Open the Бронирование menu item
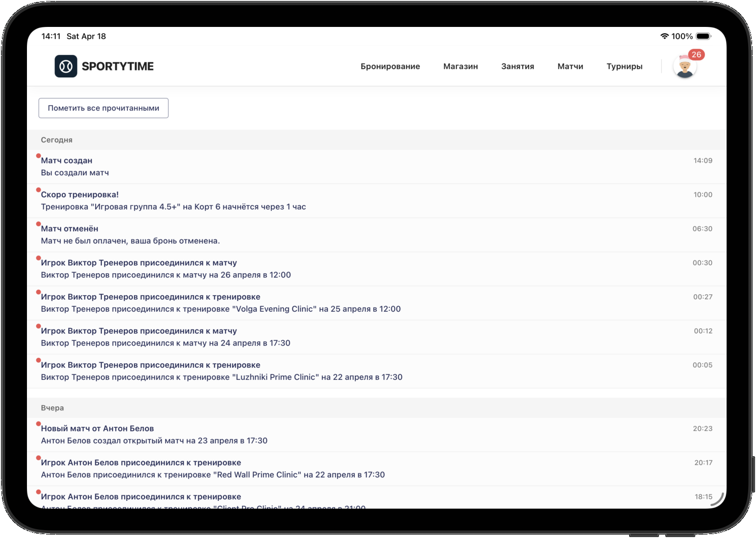Image resolution: width=756 pixels, height=538 pixels. point(390,67)
